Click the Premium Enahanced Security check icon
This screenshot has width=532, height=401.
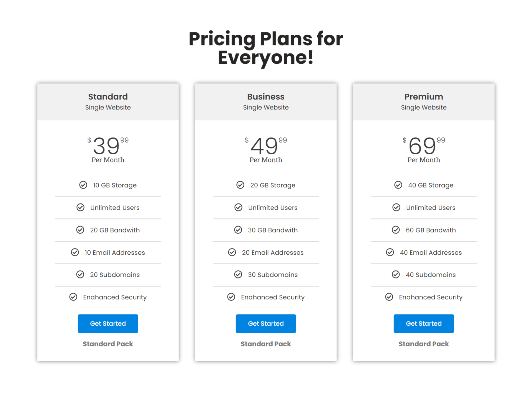tap(389, 297)
